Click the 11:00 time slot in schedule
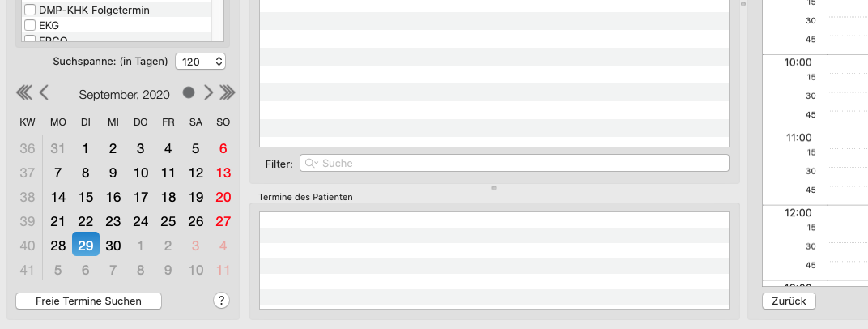868x329 pixels. [x=798, y=138]
